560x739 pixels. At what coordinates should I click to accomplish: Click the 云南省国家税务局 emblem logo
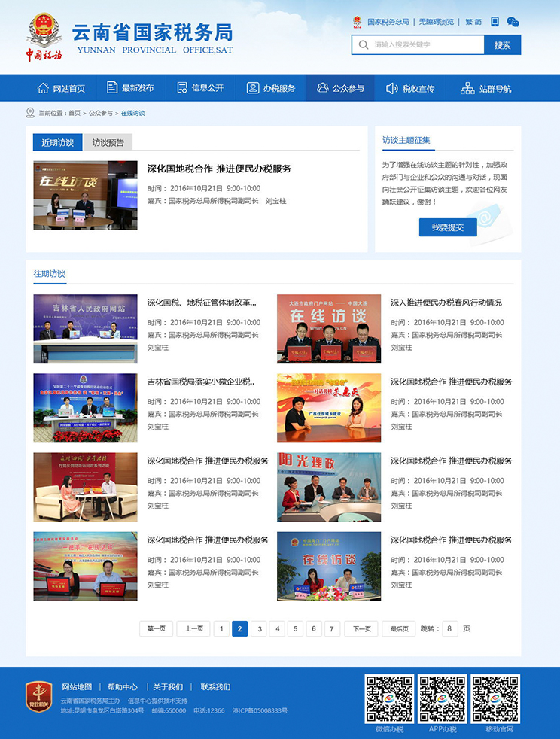[x=44, y=35]
